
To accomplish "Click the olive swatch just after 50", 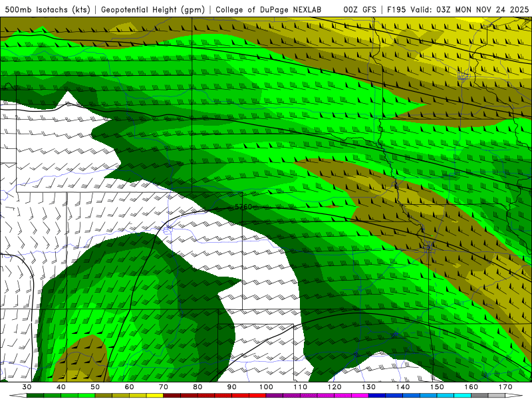I will [x=104, y=396].
